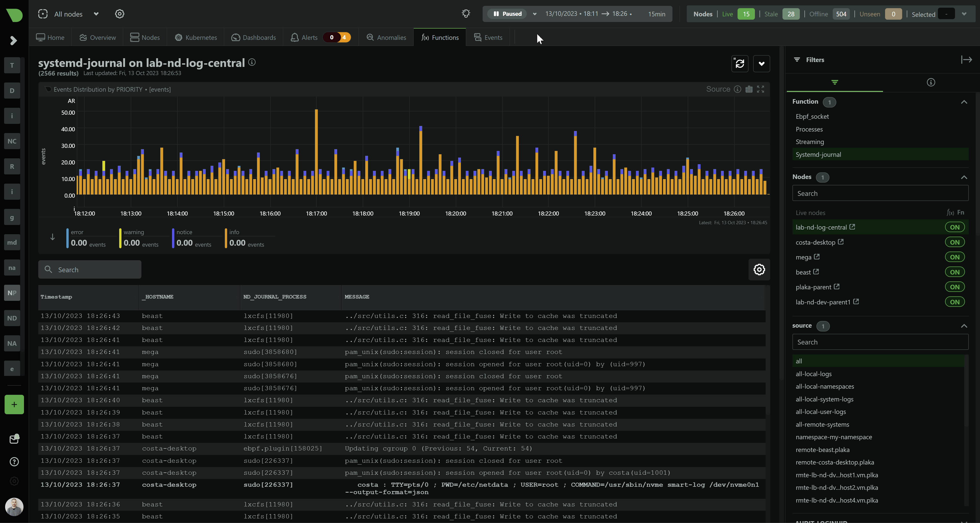Click chart fullscreen expand icon
The height and width of the screenshot is (523, 980).
[x=761, y=89]
